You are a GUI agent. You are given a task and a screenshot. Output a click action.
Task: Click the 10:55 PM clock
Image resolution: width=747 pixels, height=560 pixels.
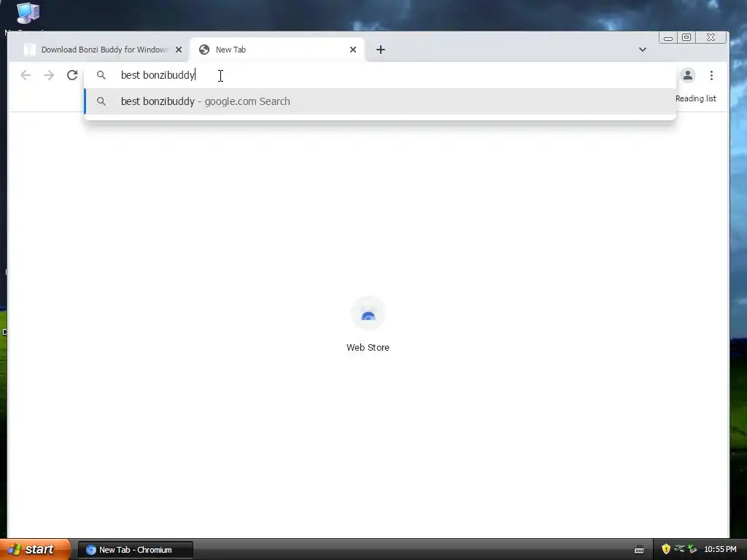pos(720,550)
